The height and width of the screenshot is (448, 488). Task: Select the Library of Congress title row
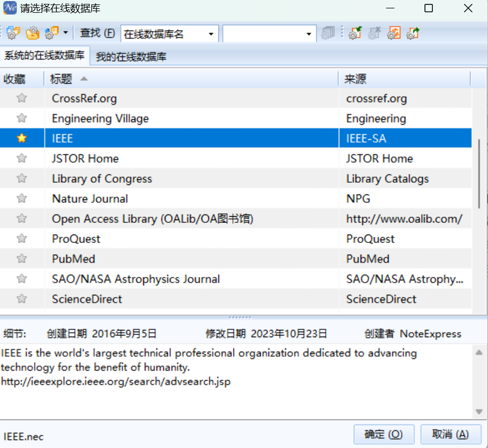coord(192,178)
